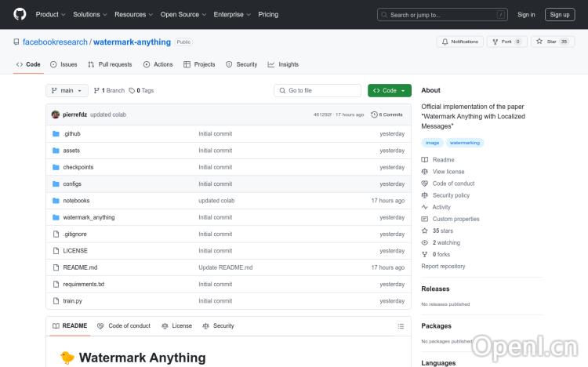The width and height of the screenshot is (588, 367).
Task: Click the GitHub logo icon
Action: click(20, 14)
